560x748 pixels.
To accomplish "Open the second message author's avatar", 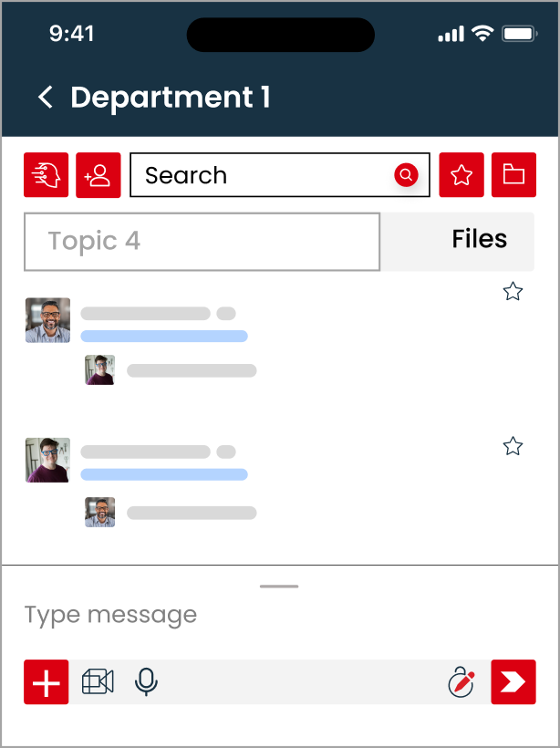I will pos(47,461).
